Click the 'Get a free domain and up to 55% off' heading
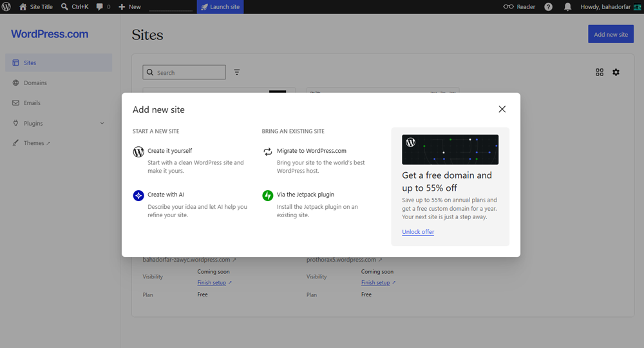 [x=447, y=182]
